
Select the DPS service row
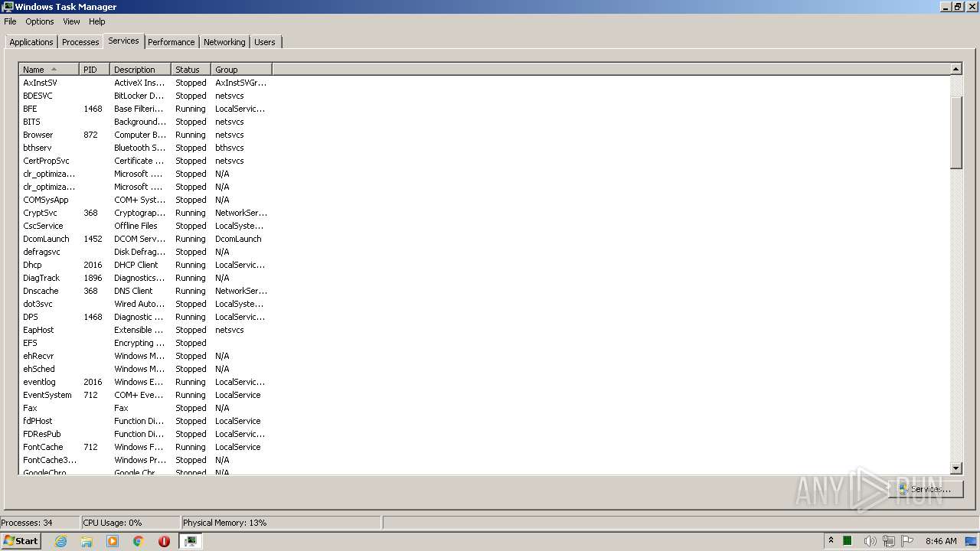145,317
